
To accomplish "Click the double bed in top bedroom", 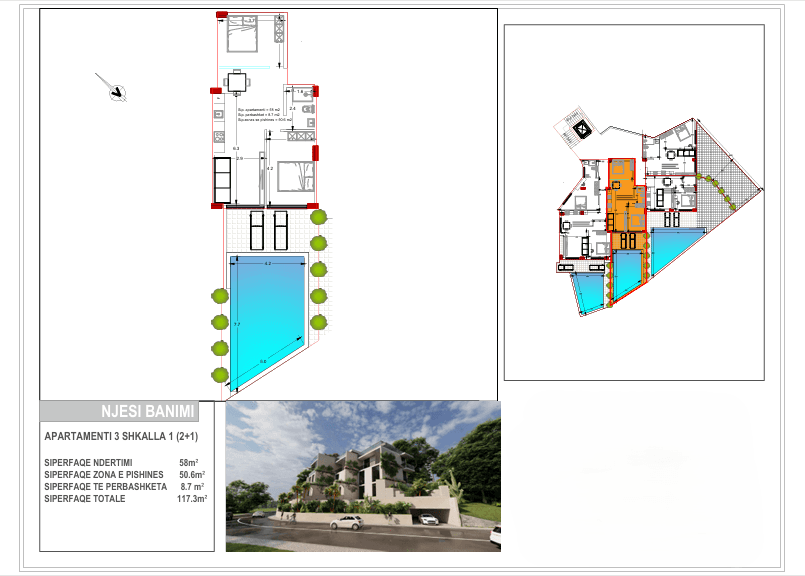I will pyautogui.click(x=242, y=33).
